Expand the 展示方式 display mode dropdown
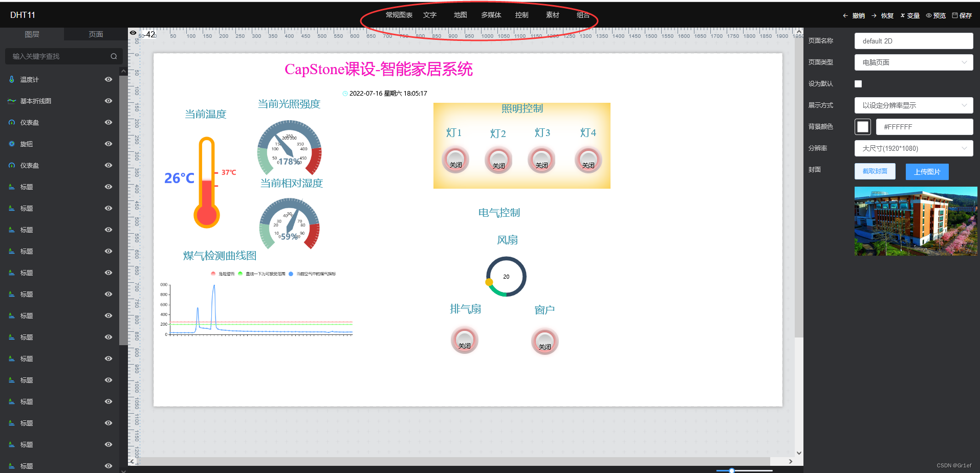The height and width of the screenshot is (473, 980). tap(914, 105)
